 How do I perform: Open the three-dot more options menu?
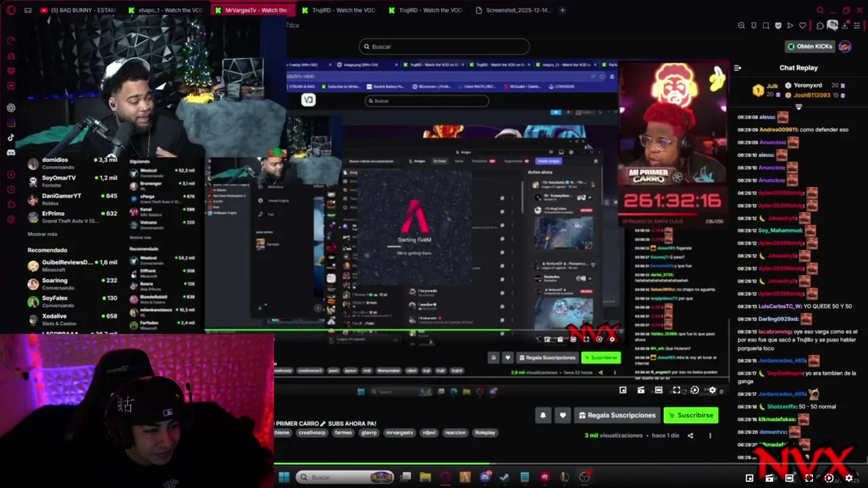710,436
